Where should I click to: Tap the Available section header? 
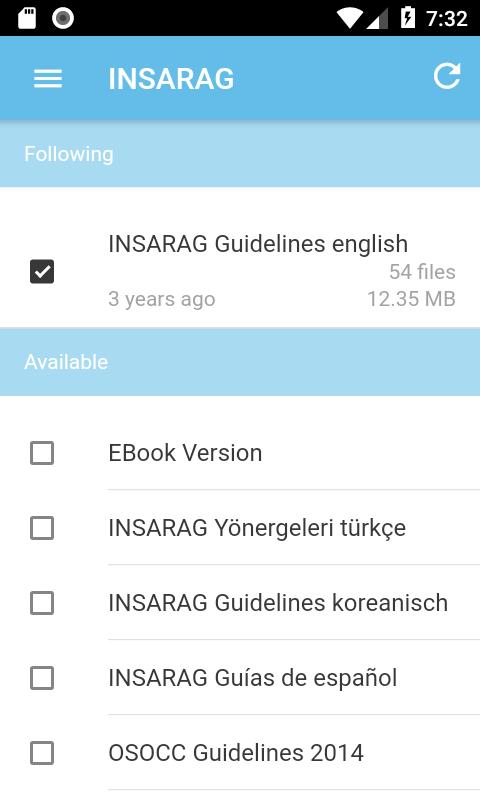tap(240, 362)
